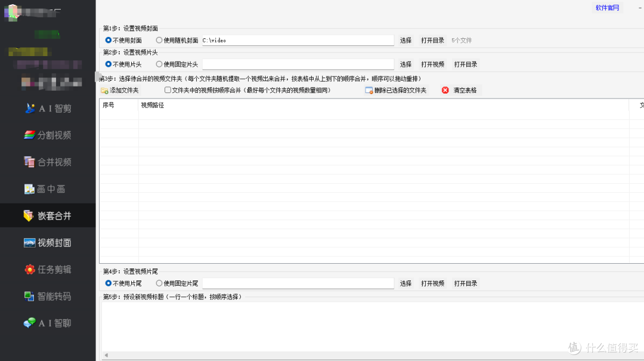Open the 视频封面 menu label
This screenshot has height=361, width=644.
(54, 243)
